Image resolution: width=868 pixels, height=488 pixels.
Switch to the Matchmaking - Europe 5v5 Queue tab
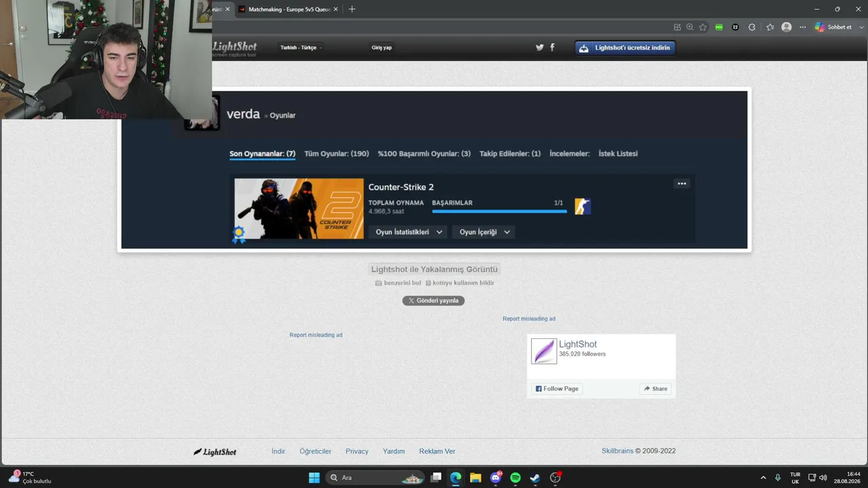(x=288, y=9)
